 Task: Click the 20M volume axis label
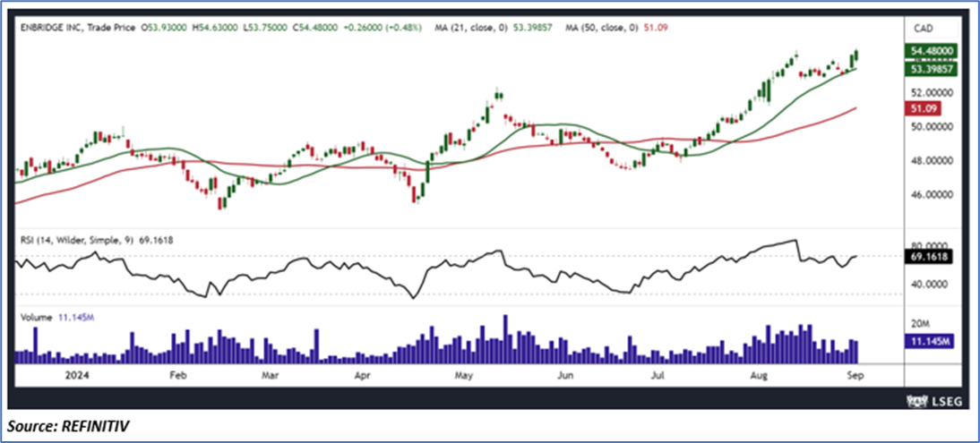(x=919, y=323)
